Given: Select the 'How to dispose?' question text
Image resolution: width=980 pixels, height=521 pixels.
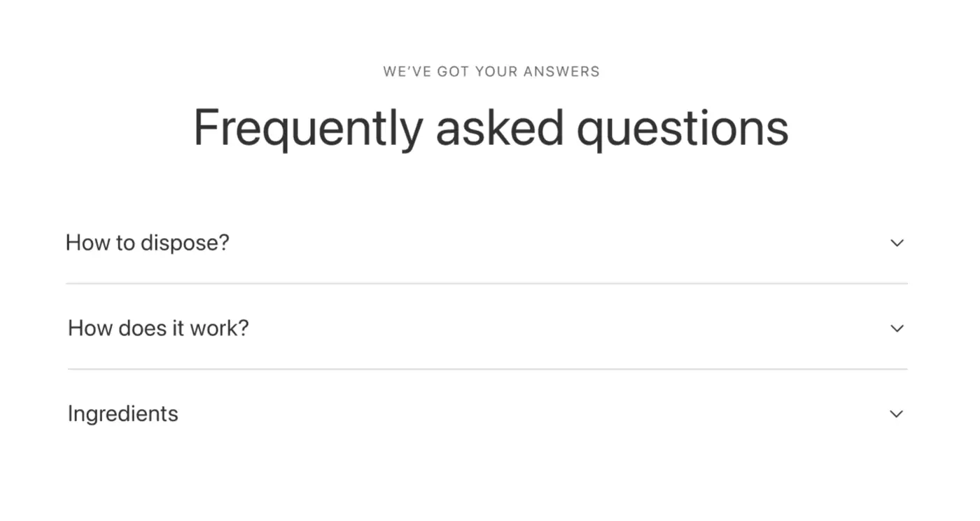Looking at the screenshot, I should click(x=147, y=242).
